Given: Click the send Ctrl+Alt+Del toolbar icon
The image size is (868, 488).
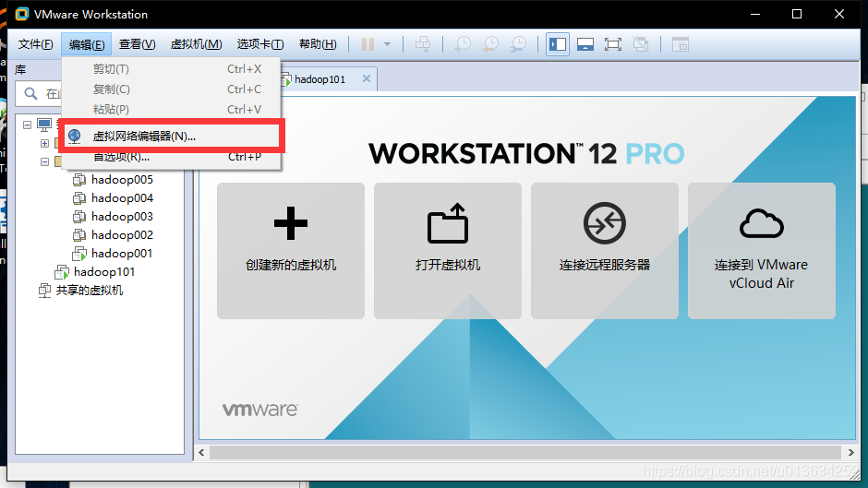Looking at the screenshot, I should (423, 44).
